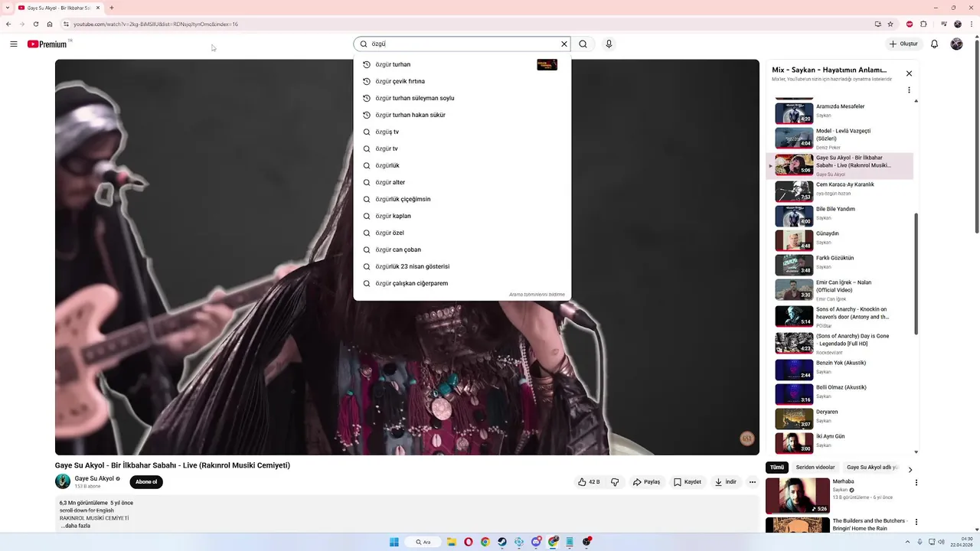Click the Kaydet save button
Viewport: 980px width, 551px height.
click(x=688, y=482)
